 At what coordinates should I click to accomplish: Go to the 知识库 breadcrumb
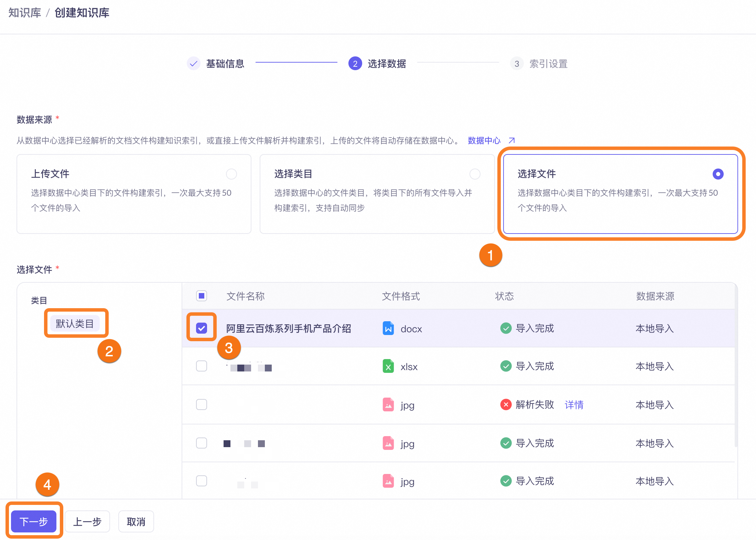click(24, 13)
